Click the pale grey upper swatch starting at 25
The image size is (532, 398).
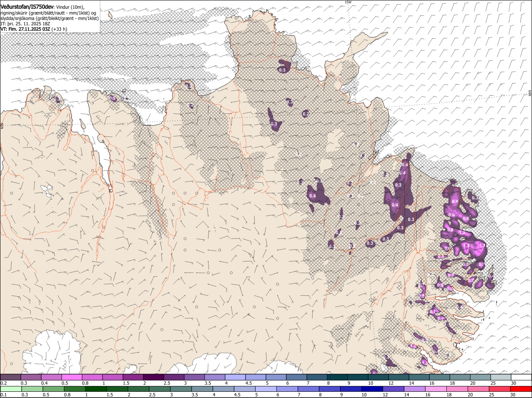pos(501,377)
